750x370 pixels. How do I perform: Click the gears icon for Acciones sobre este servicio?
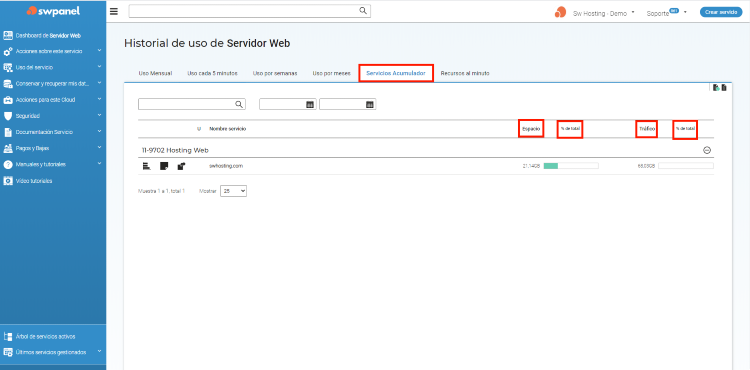click(8, 51)
